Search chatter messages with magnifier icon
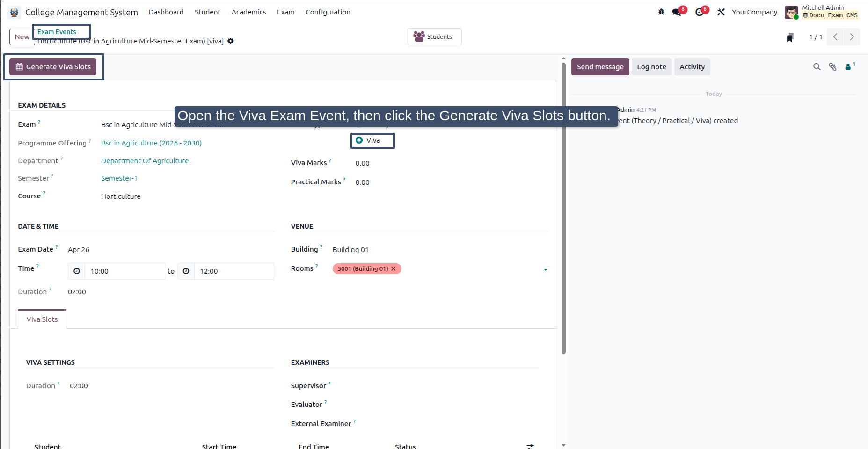Screen dimensions: 868x449 (817, 67)
